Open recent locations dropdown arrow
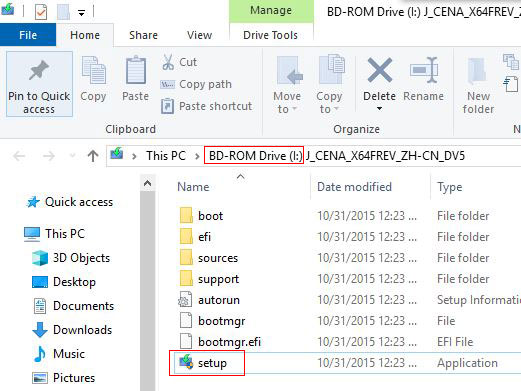Viewport: 521px width, 391px height. point(72,156)
